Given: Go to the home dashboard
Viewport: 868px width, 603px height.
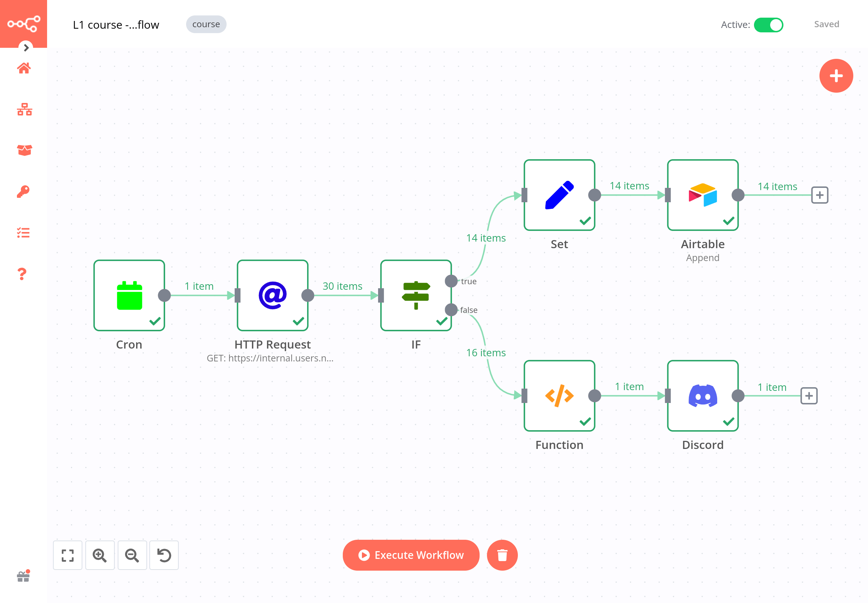Looking at the screenshot, I should click(24, 68).
